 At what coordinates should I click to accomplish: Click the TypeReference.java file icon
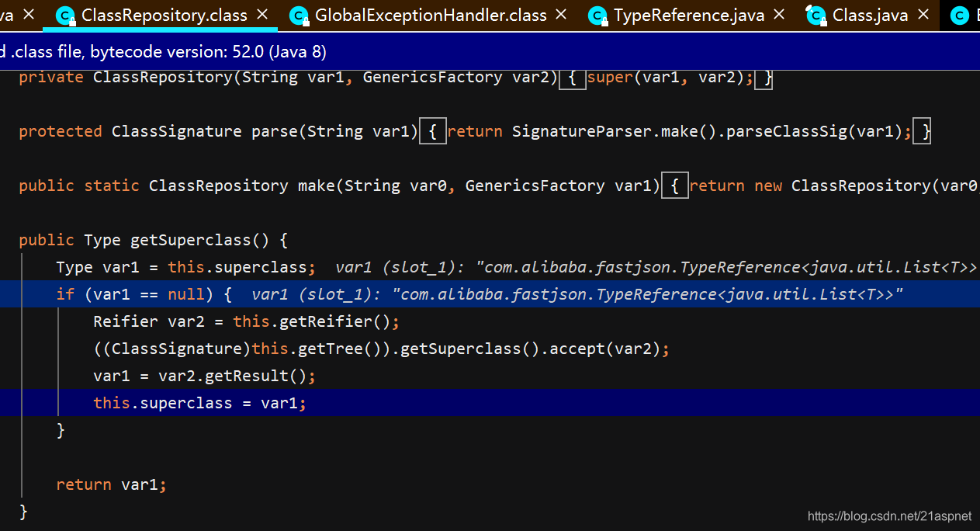[597, 15]
